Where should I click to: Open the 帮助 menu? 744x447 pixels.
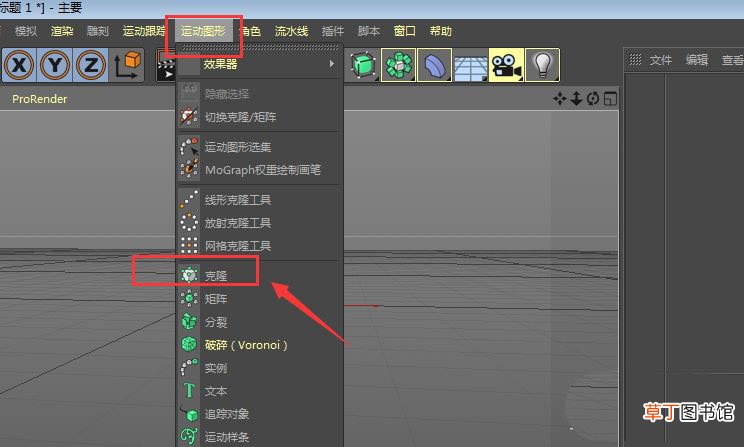point(441,31)
